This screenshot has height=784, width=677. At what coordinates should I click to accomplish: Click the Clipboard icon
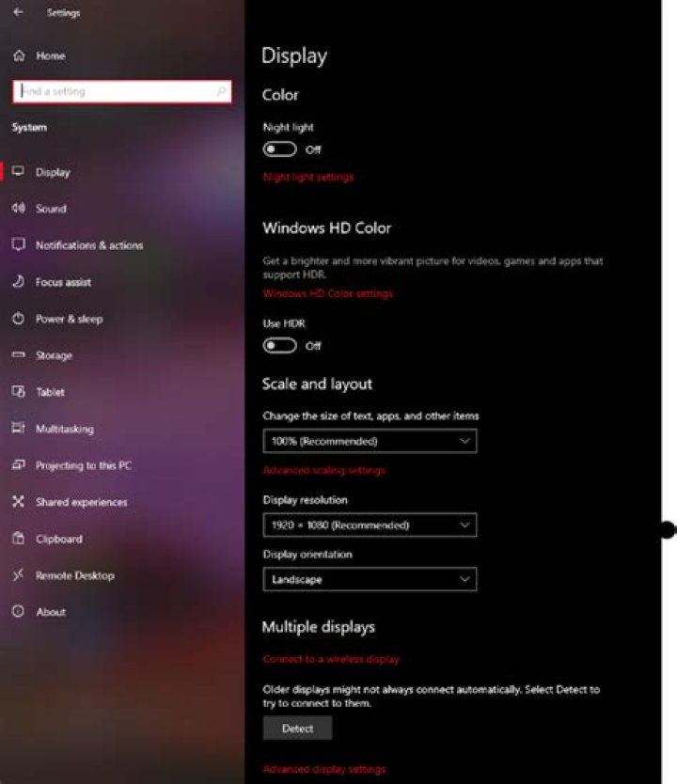pyautogui.click(x=19, y=539)
